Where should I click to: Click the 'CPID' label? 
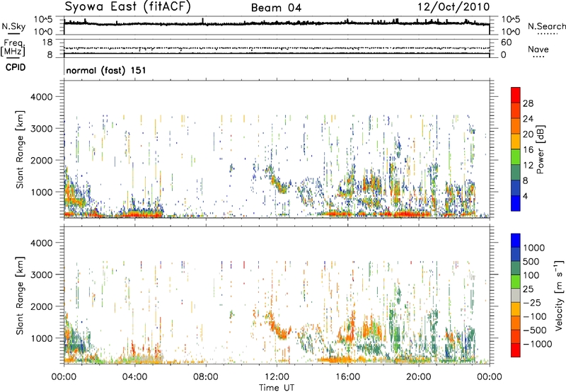[x=16, y=67]
